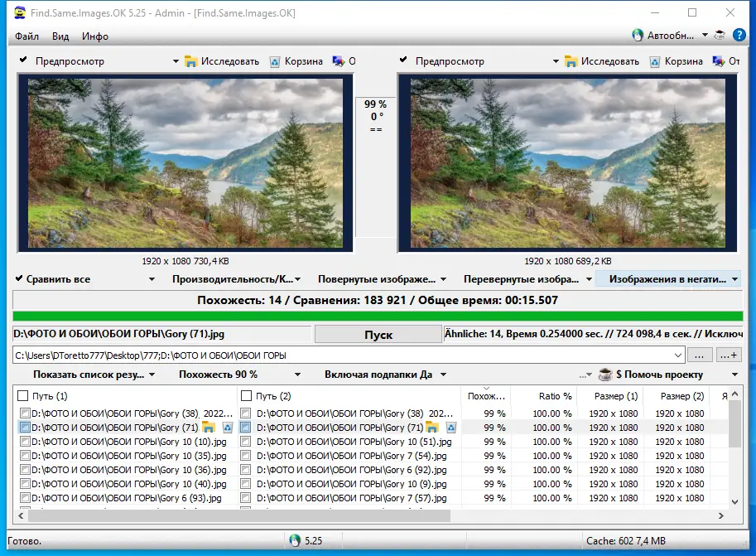Click folder icon in Путь (2) Gory (71) row

point(432,427)
